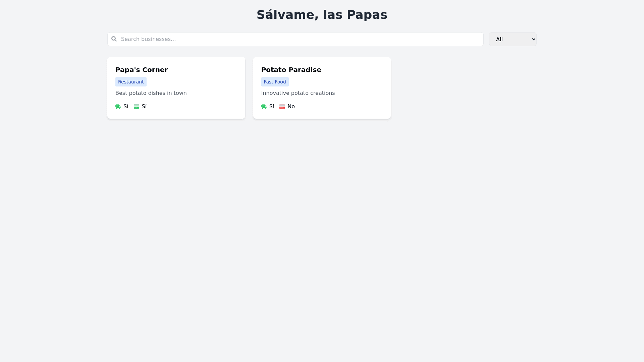The image size is (644, 362).
Task: Click the delivery truck icon in Potato Paradise
Action: (264, 107)
